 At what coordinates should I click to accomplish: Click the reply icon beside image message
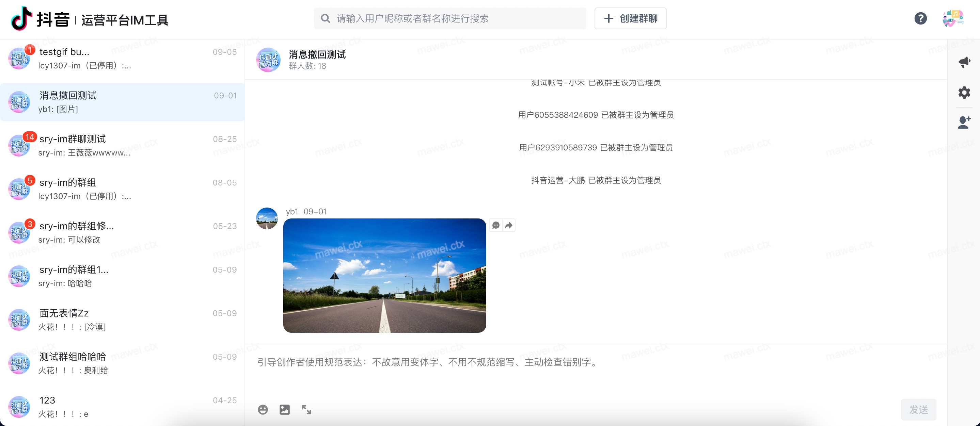(x=496, y=225)
